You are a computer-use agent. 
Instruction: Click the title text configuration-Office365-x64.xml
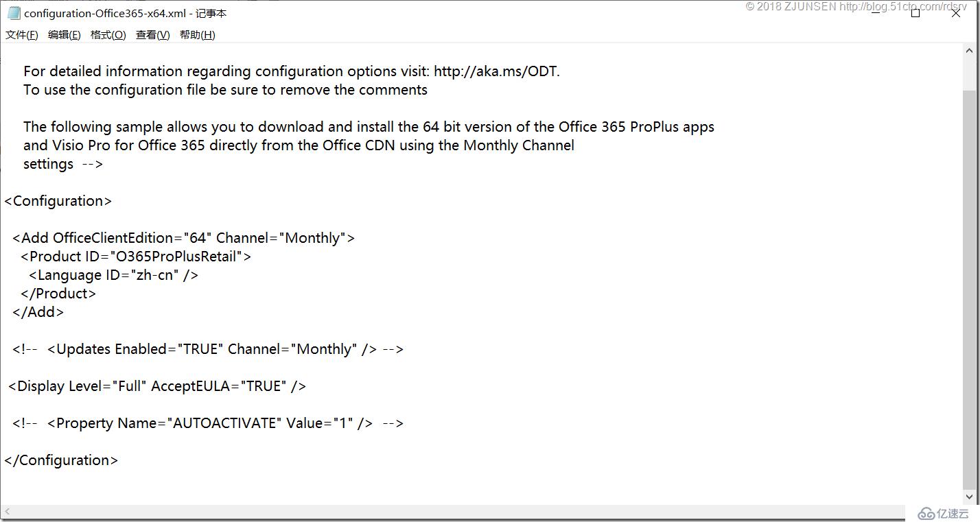point(105,13)
